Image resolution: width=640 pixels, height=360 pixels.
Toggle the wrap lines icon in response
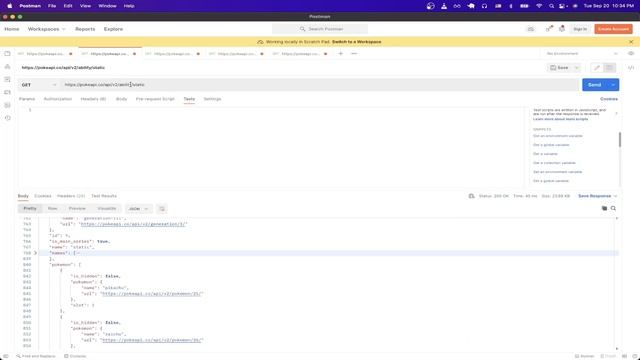click(162, 209)
